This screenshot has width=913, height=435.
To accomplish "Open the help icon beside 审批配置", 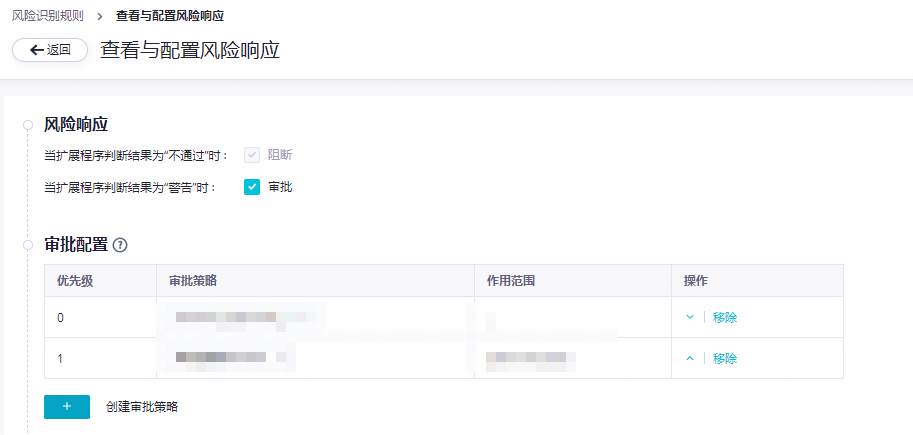I will [120, 245].
